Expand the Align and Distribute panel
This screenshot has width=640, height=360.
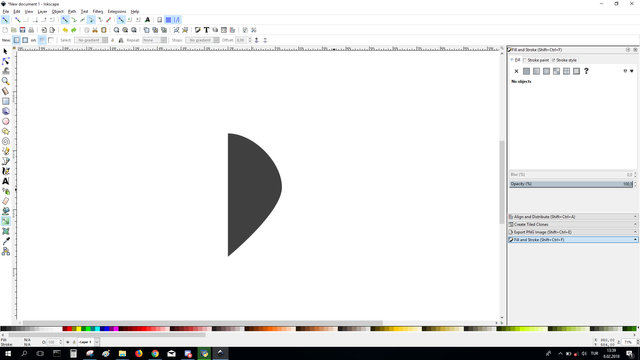coord(573,217)
